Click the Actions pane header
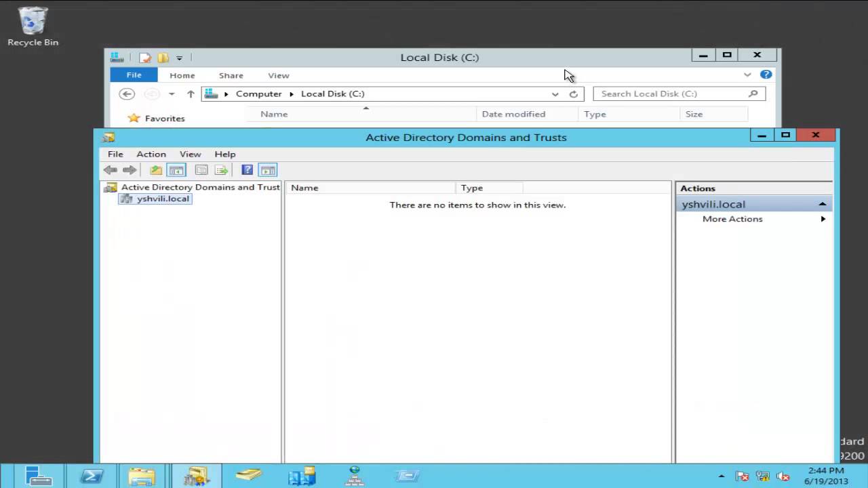Viewport: 868px width, 488px height. tap(754, 188)
